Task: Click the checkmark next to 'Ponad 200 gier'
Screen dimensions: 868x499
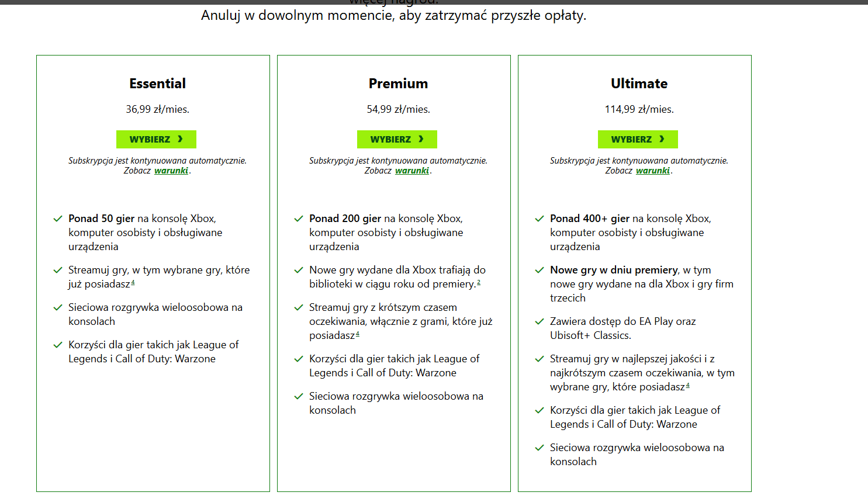Action: tap(299, 219)
